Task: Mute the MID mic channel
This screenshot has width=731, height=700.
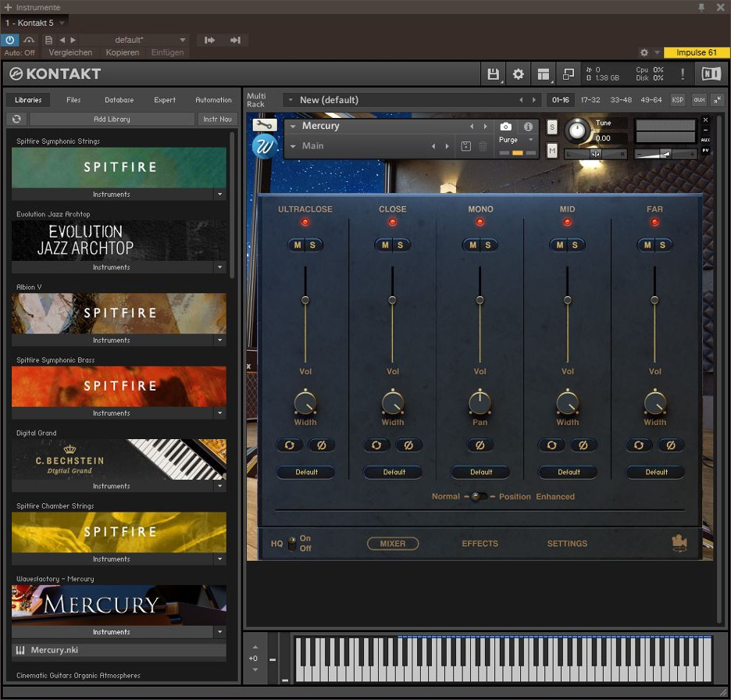Action: (x=559, y=245)
